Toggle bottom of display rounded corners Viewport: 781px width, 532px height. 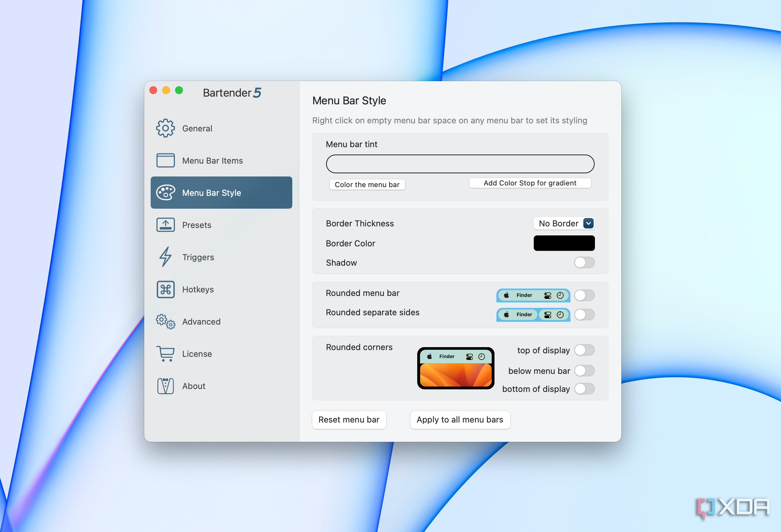tap(584, 388)
